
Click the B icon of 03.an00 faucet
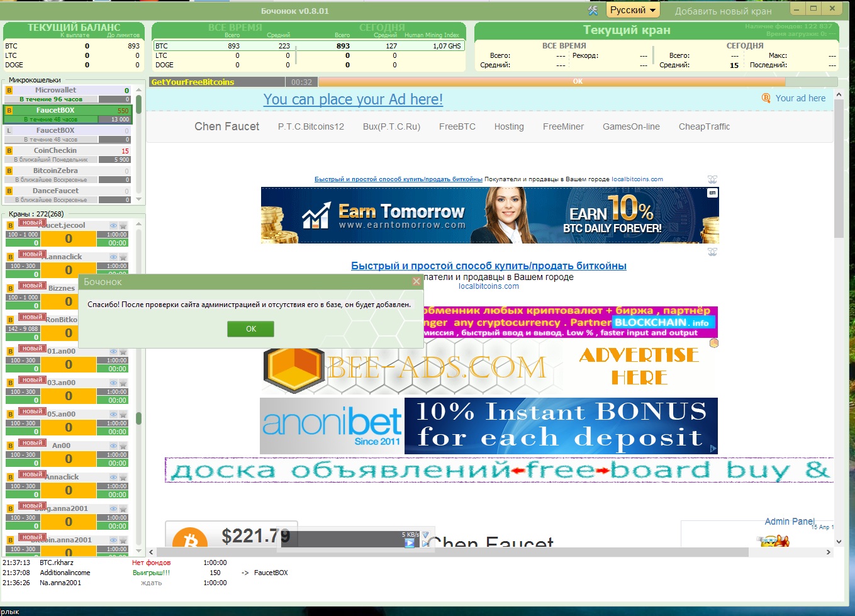tap(10, 383)
